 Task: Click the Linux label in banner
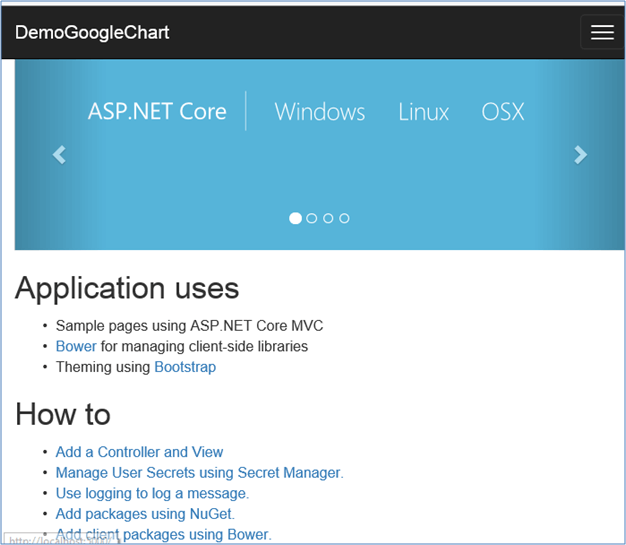(x=423, y=111)
